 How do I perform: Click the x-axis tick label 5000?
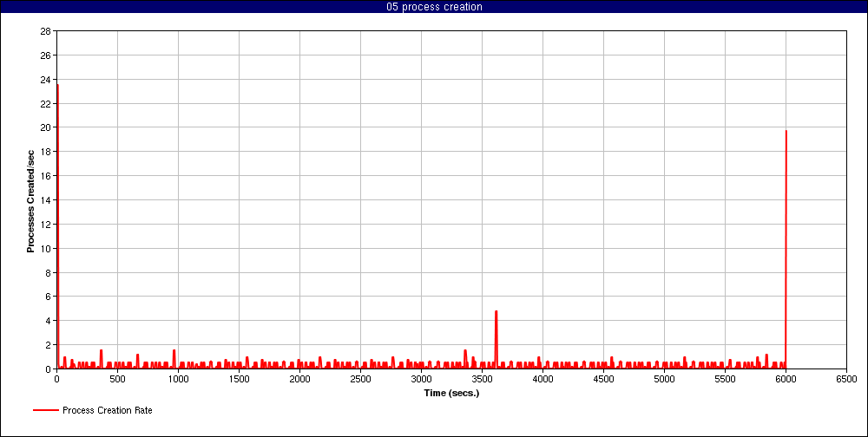coord(664,379)
